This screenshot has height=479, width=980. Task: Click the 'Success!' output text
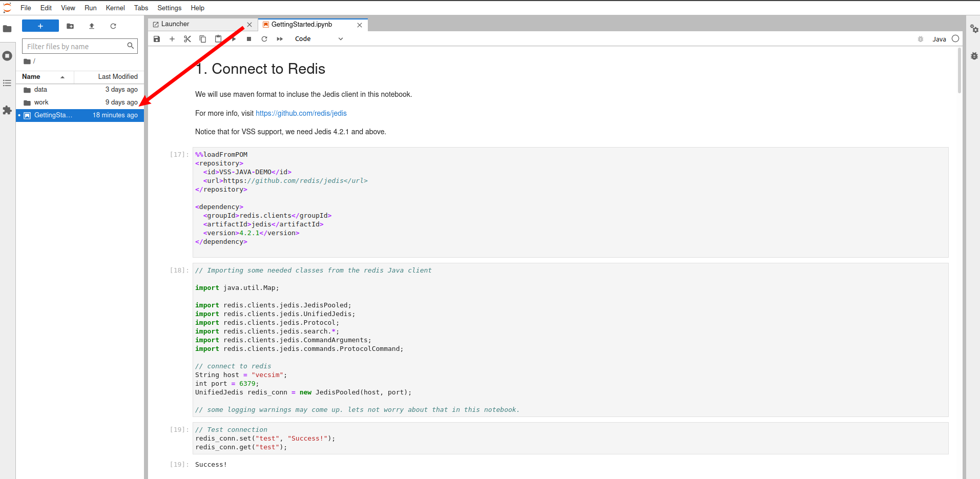pos(211,465)
